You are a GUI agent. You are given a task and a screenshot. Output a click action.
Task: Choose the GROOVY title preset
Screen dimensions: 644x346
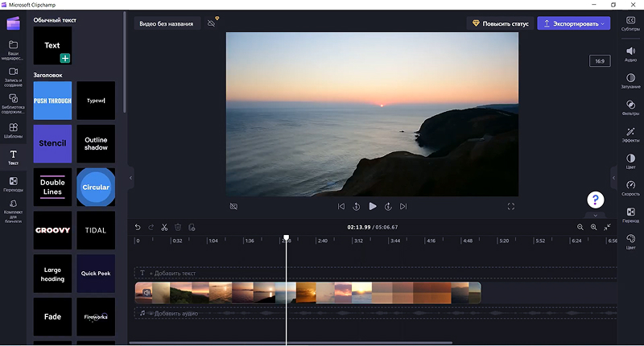(52, 230)
